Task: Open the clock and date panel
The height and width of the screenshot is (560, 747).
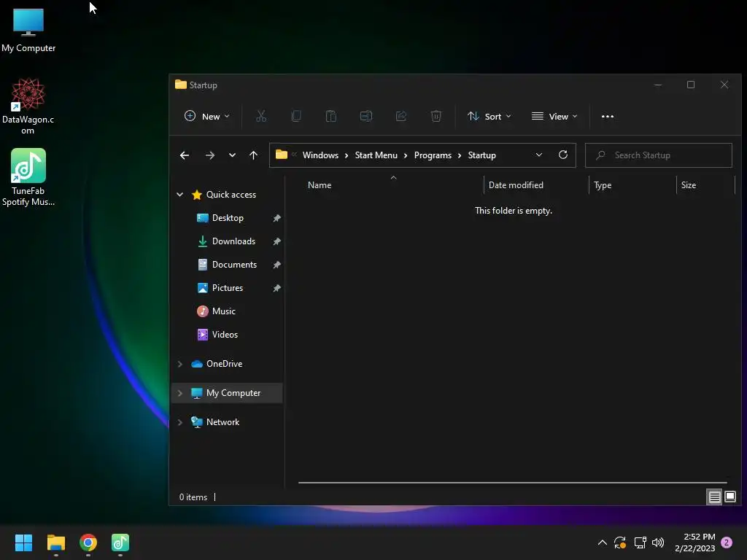Action: click(x=694, y=542)
